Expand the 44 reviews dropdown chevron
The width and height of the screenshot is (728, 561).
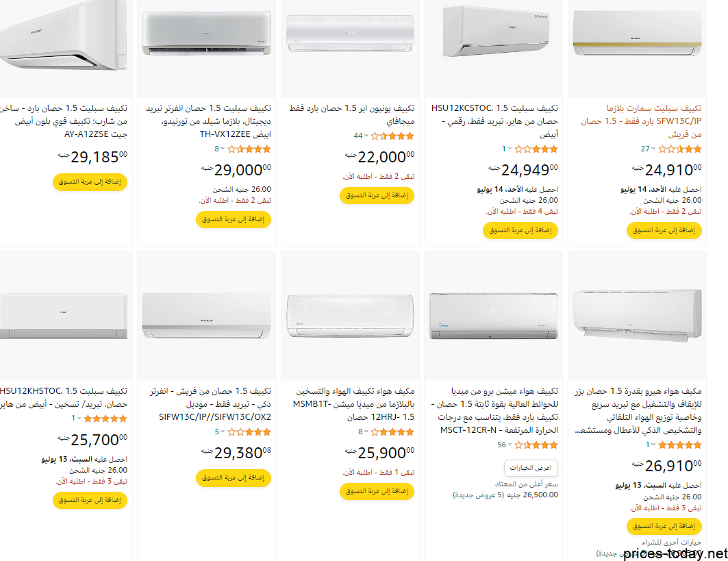[x=366, y=136]
